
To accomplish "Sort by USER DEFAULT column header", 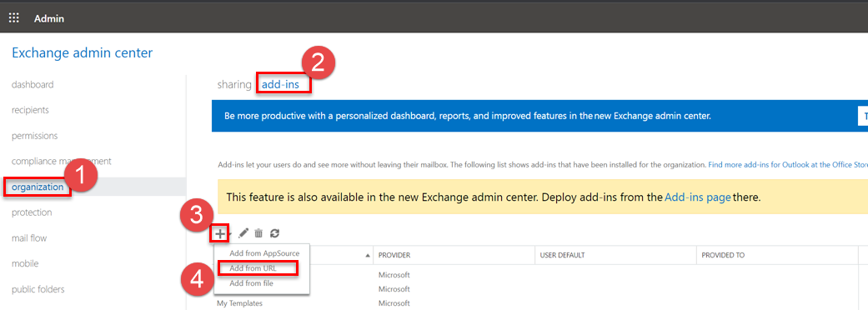I will [563, 255].
